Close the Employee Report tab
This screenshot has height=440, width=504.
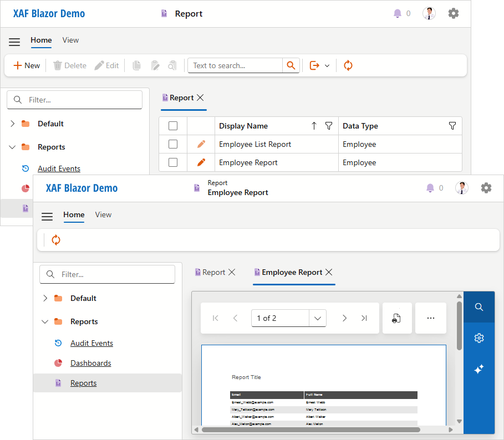(x=329, y=272)
